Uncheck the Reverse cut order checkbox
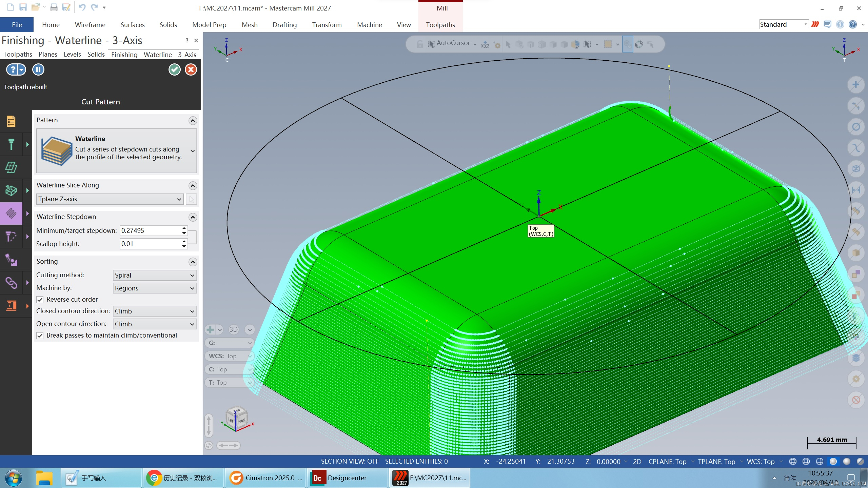The image size is (868, 488). (x=40, y=300)
